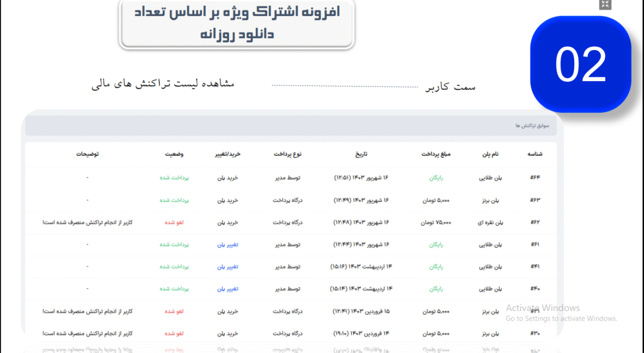Click the رایگان amount in row #64
The height and width of the screenshot is (353, 644).
tap(436, 177)
